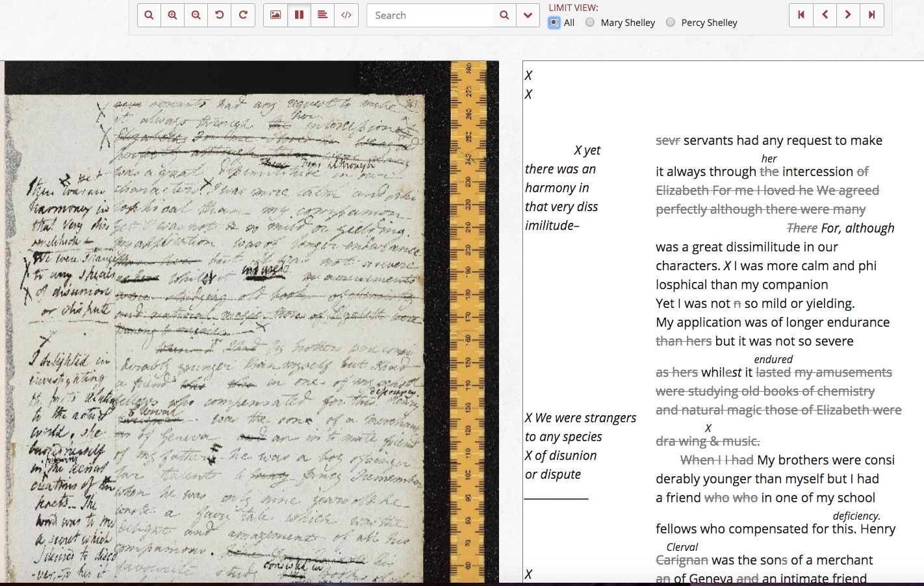
Task: Click the marginal text 'X We were strangers'
Action: tap(580, 418)
